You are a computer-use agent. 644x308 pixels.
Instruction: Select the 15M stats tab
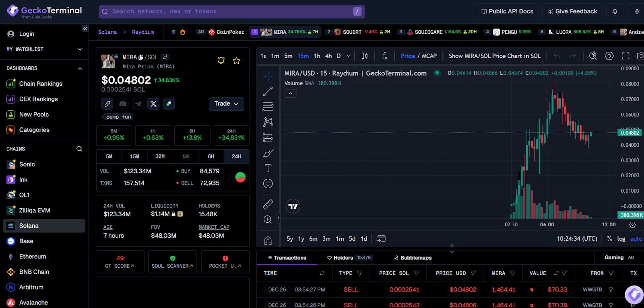click(134, 156)
